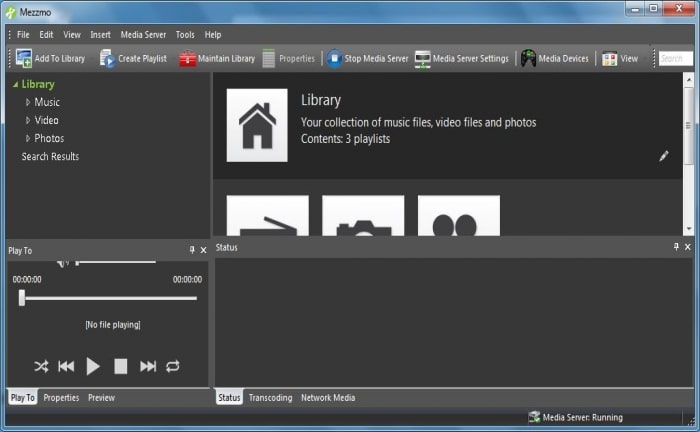The width and height of the screenshot is (700, 432).
Task: Switch to the Play To tab
Action: pyautogui.click(x=23, y=397)
